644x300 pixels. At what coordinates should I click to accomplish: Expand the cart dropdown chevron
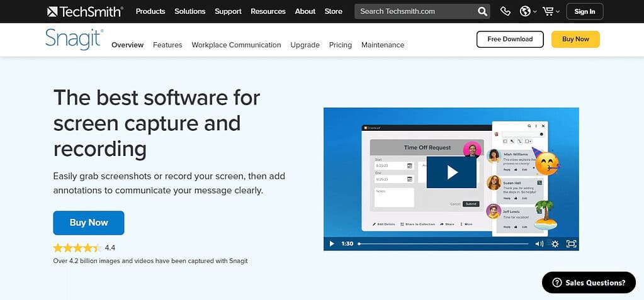point(557,12)
